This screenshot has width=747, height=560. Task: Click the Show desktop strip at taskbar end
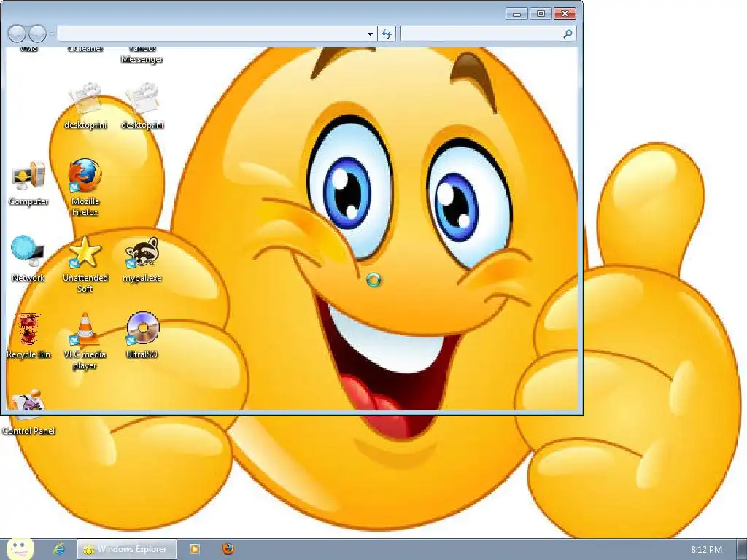742,550
